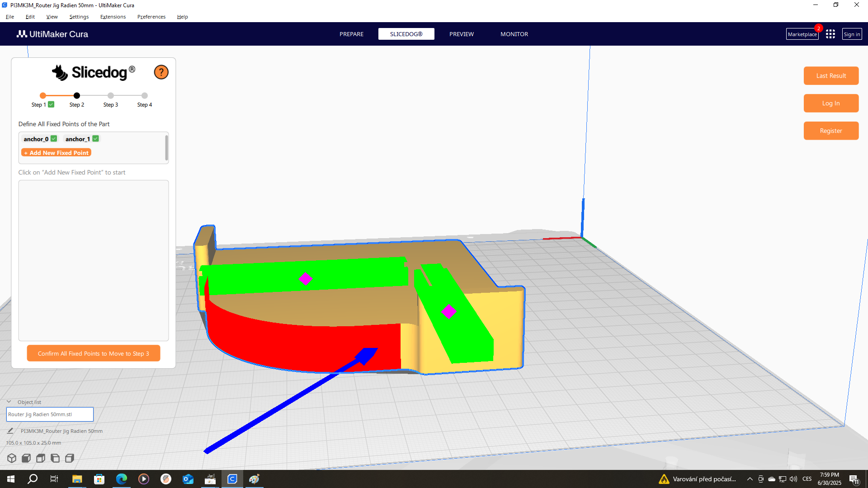The image size is (868, 488).
Task: Select the Step 3 progress dot
Action: click(x=111, y=95)
